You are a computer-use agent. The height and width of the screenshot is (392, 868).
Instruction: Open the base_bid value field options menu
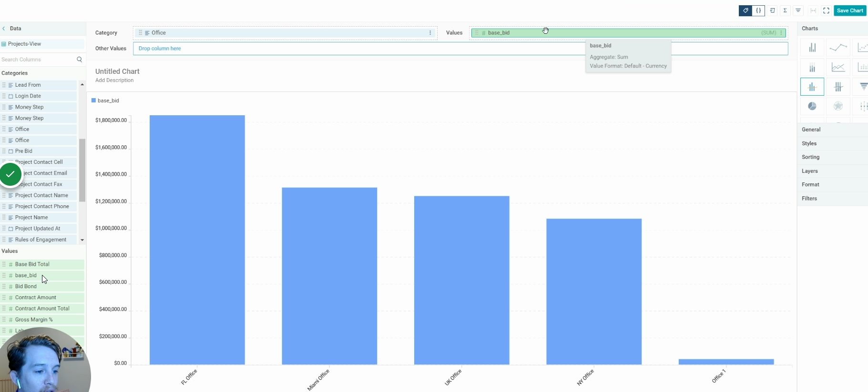coord(781,33)
